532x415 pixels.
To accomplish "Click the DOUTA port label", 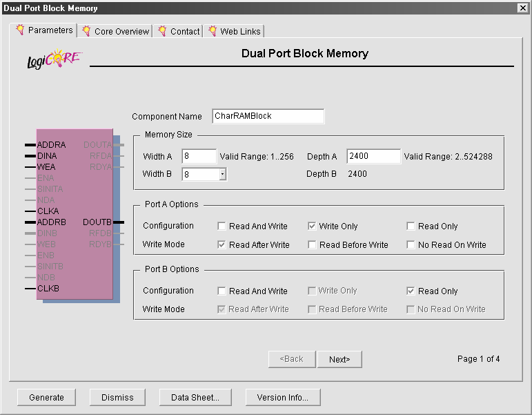I will pyautogui.click(x=98, y=145).
